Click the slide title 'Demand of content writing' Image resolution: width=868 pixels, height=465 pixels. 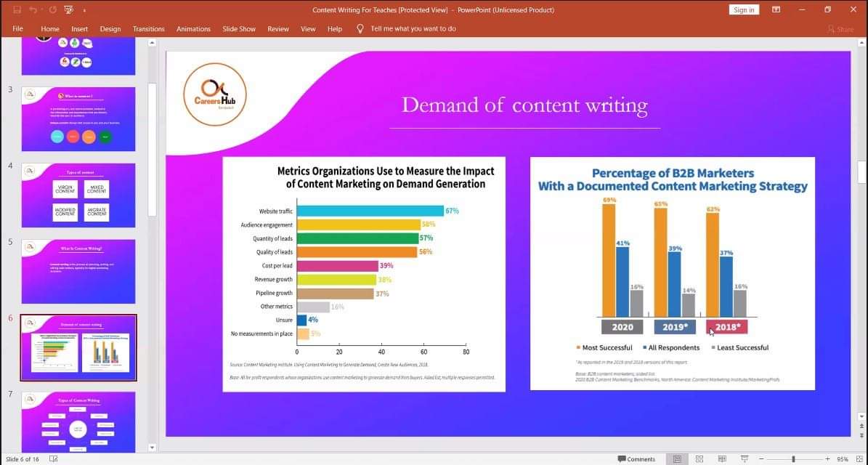coord(524,105)
